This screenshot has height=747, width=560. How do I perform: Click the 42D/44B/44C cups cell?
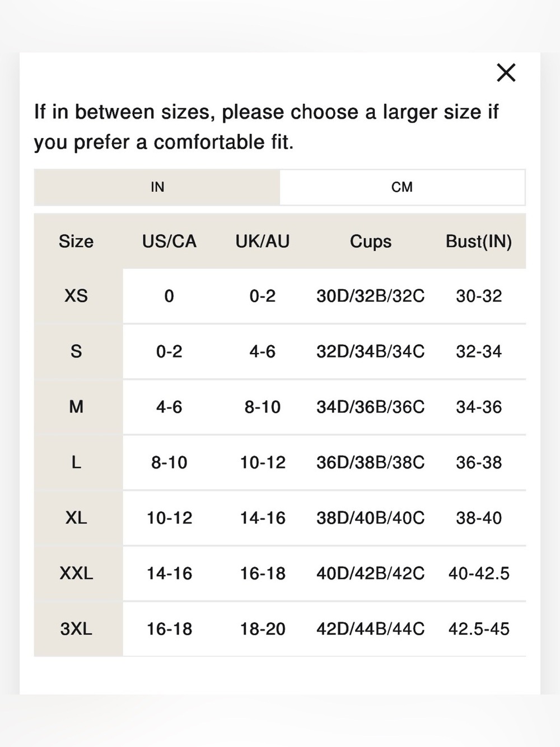(x=371, y=629)
